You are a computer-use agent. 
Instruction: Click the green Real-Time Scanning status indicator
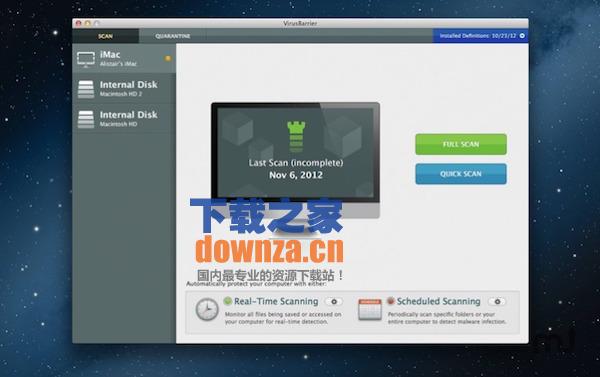pos(228,301)
